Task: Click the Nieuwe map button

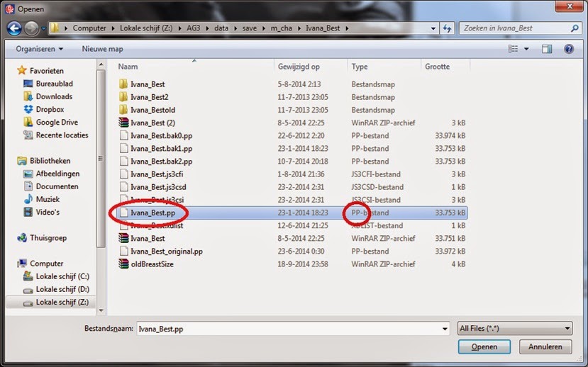Action: pyautogui.click(x=102, y=49)
